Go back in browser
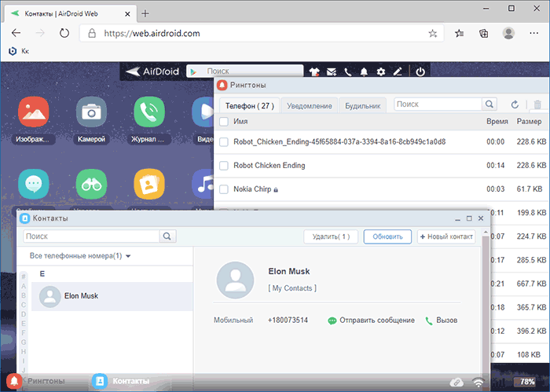This screenshot has width=550, height=392. pos(16,33)
